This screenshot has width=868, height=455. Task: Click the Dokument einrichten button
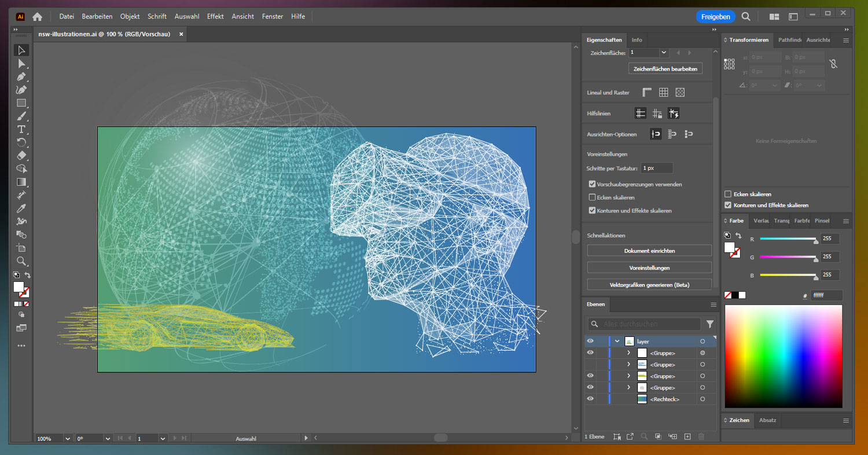point(649,251)
